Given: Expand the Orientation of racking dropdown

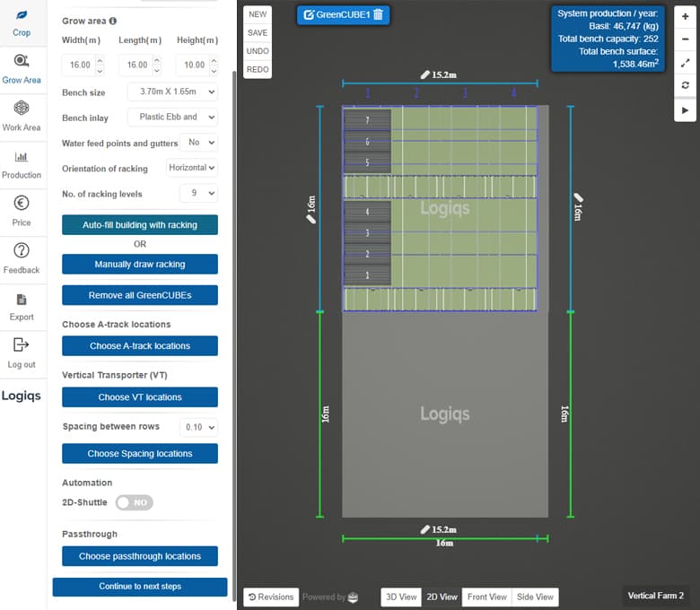Looking at the screenshot, I should click(x=192, y=168).
